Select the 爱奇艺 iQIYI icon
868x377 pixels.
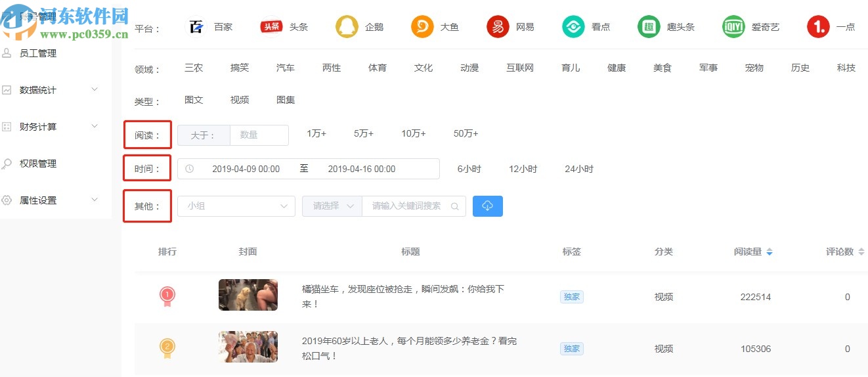[x=733, y=27]
